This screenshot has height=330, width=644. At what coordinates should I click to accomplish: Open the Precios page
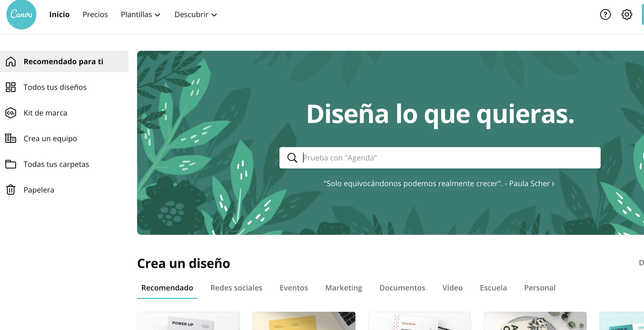pyautogui.click(x=95, y=14)
